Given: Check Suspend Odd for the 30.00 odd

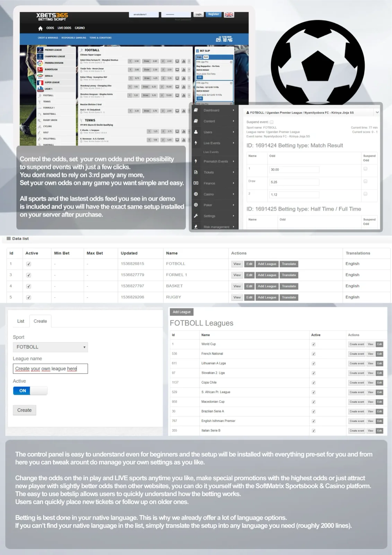Looking at the screenshot, I should (x=365, y=169).
